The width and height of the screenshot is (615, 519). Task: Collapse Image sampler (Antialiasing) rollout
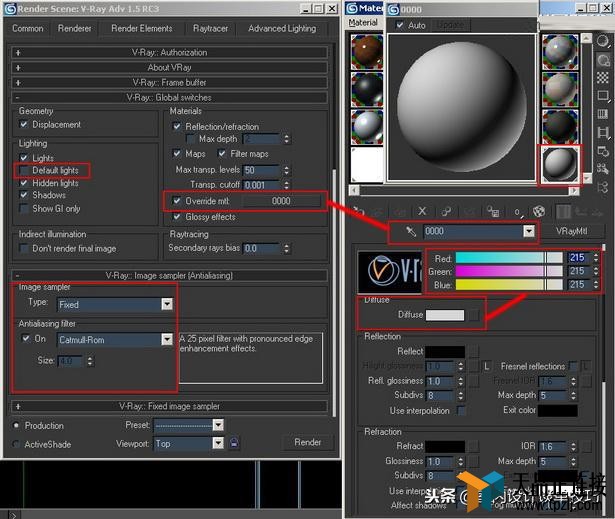[x=169, y=275]
